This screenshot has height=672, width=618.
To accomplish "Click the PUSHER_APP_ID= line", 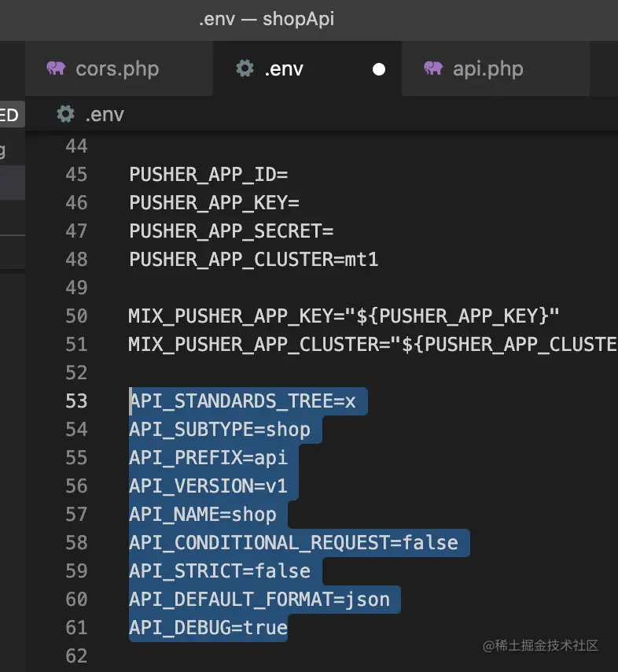I will coord(208,175).
